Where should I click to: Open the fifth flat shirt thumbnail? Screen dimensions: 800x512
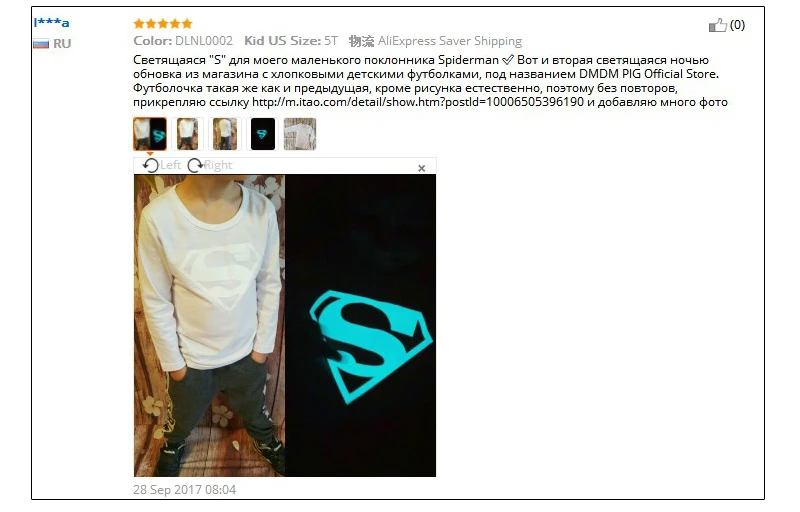coord(300,134)
